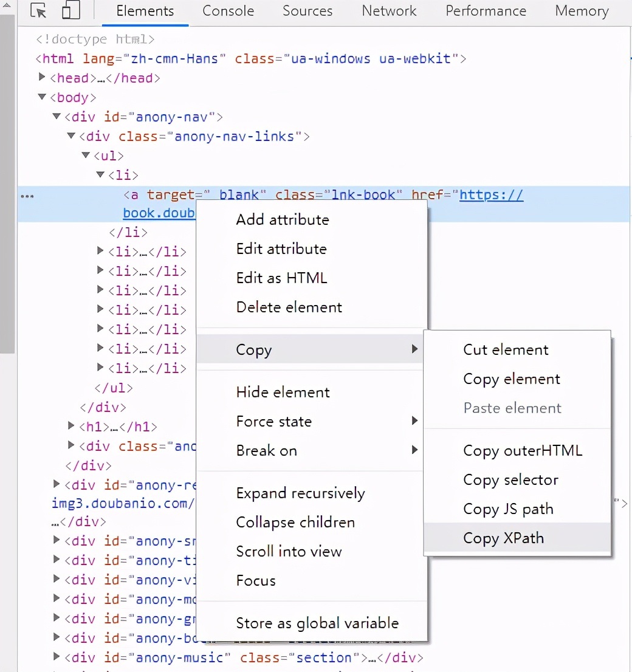Screen dimensions: 632x672
Task: Collapse the anony-nav div node
Action: click(57, 117)
